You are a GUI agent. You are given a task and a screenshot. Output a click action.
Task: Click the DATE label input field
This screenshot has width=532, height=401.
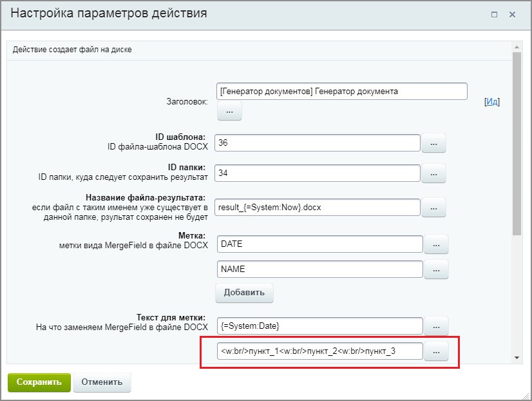click(x=319, y=244)
